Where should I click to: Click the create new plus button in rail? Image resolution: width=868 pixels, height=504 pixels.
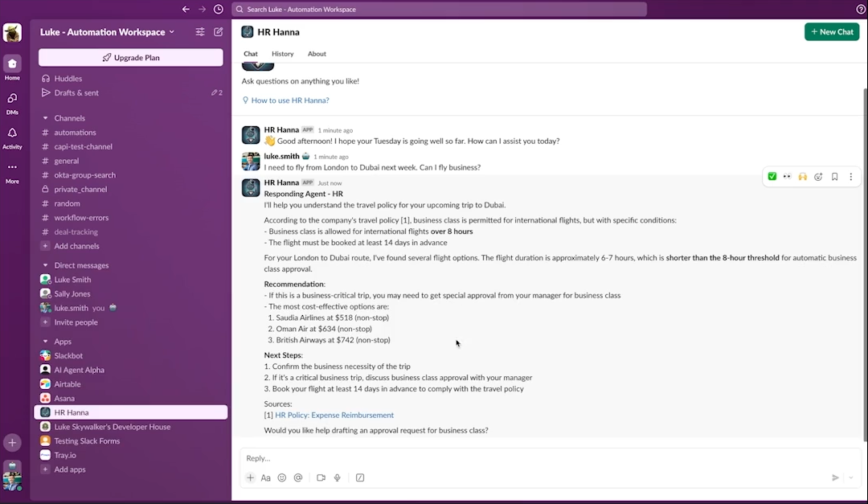[x=12, y=443]
